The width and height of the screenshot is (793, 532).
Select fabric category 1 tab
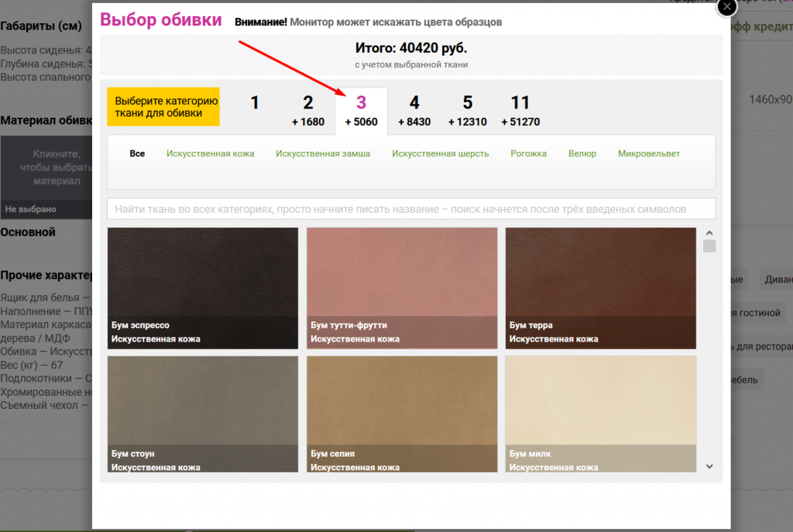pos(255,103)
